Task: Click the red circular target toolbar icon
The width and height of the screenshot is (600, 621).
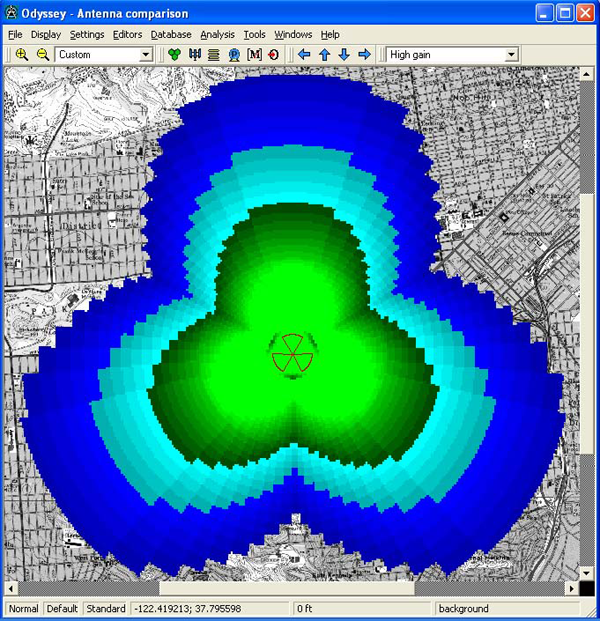Action: click(x=272, y=55)
